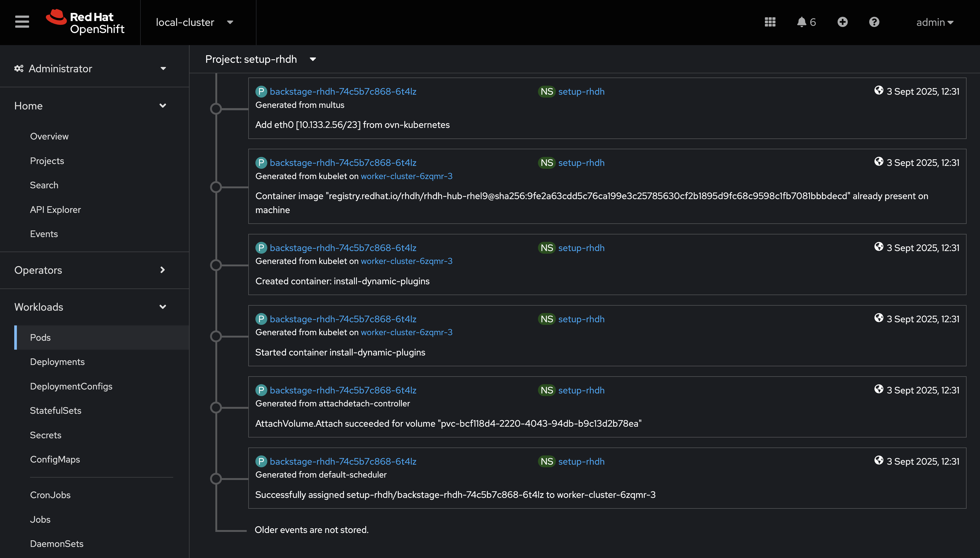Collapse the Workloads navigation section
The width and height of the screenshot is (980, 558).
pyautogui.click(x=91, y=307)
